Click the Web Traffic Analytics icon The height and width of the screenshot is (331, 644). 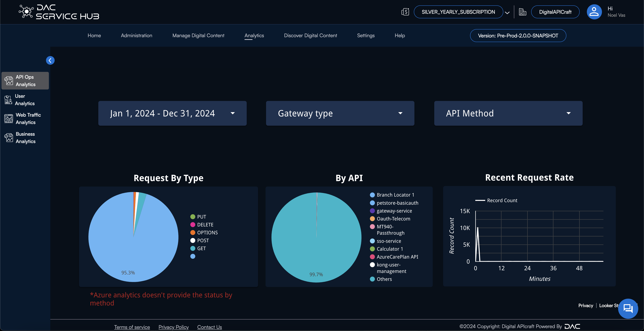[x=9, y=118]
